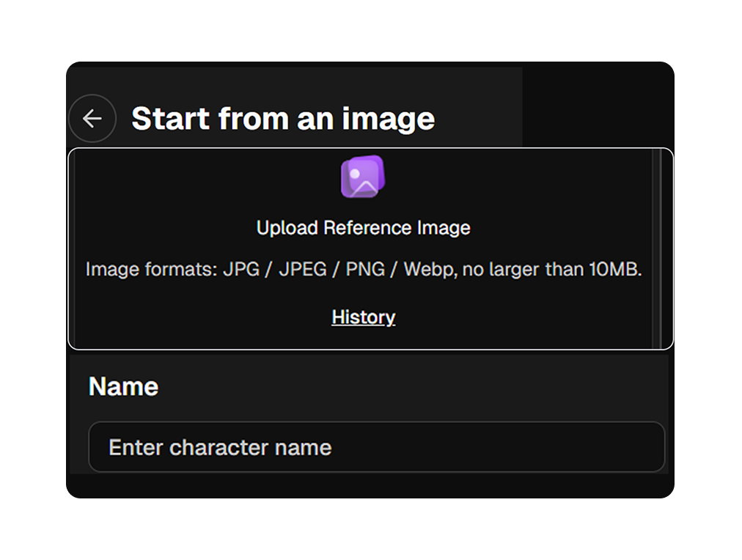Focus the Enter character name field
The height and width of the screenshot is (560, 742).
coord(377,447)
